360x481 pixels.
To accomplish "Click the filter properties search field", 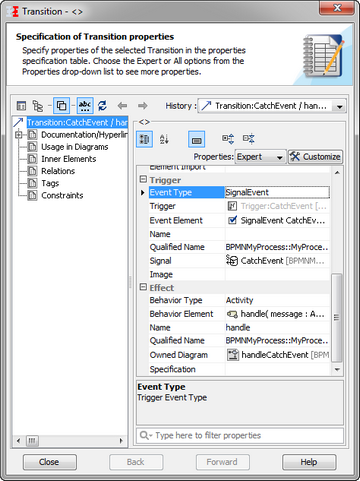I will click(240, 435).
